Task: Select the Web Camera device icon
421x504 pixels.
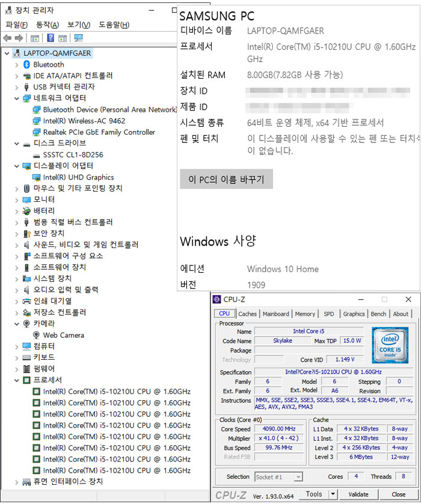Action: [36, 335]
